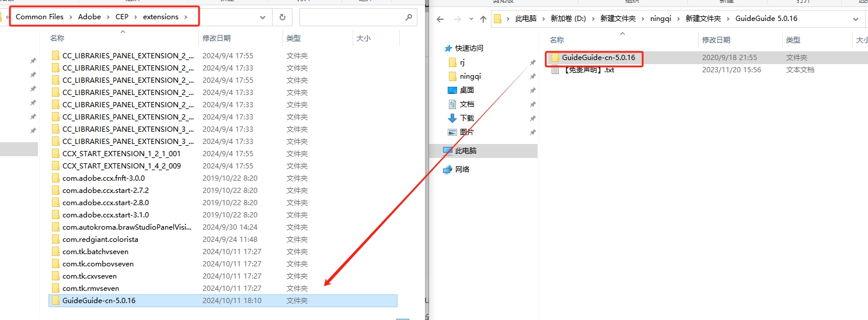This screenshot has height=320, width=868.
Task: Click date cell 2024/9/30 14:24
Action: coord(230,227)
